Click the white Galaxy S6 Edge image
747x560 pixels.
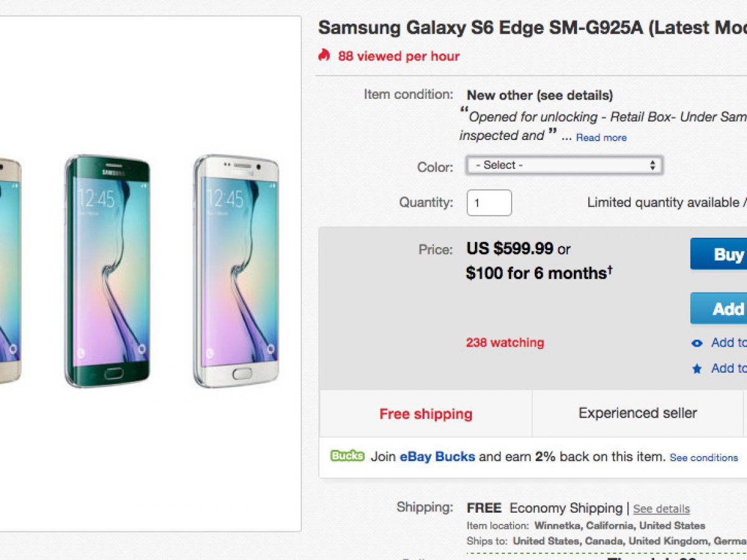click(236, 271)
